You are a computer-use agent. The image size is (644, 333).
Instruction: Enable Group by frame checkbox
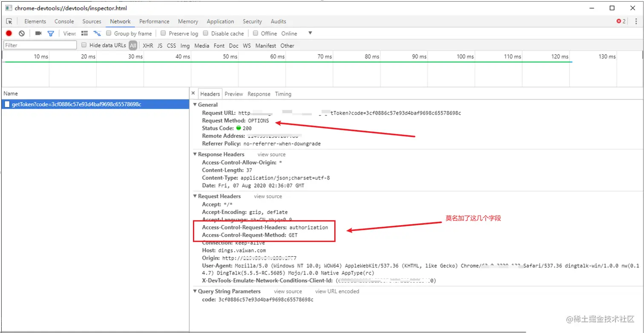[109, 33]
